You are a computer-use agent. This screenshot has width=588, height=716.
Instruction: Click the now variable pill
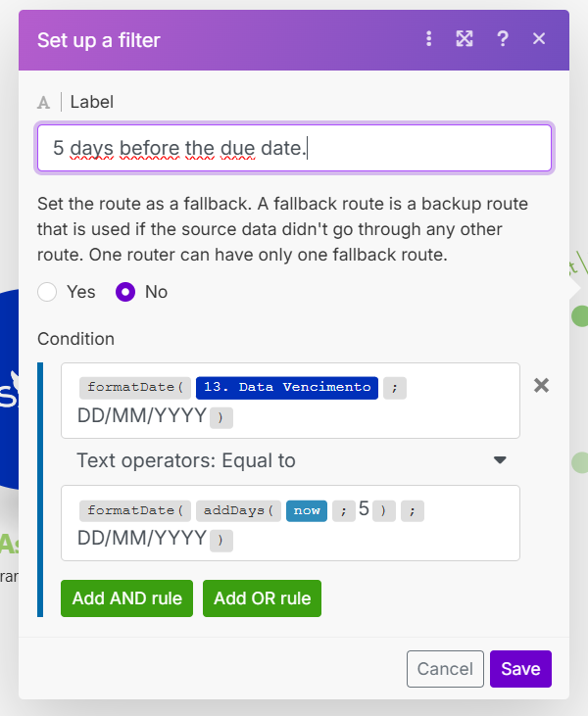click(306, 510)
